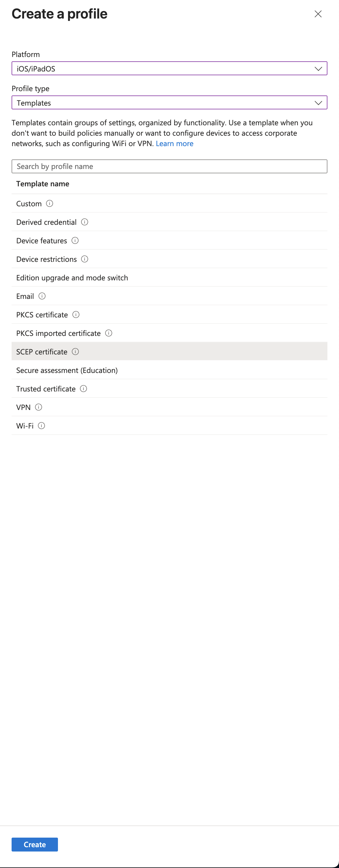View info about PKCS certificate template
339x868 pixels.
[x=76, y=315]
